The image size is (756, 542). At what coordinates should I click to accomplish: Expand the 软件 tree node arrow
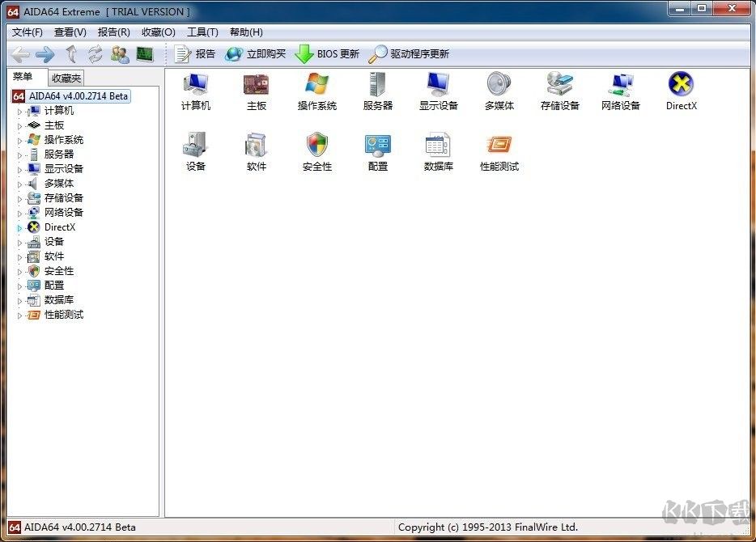coord(19,257)
